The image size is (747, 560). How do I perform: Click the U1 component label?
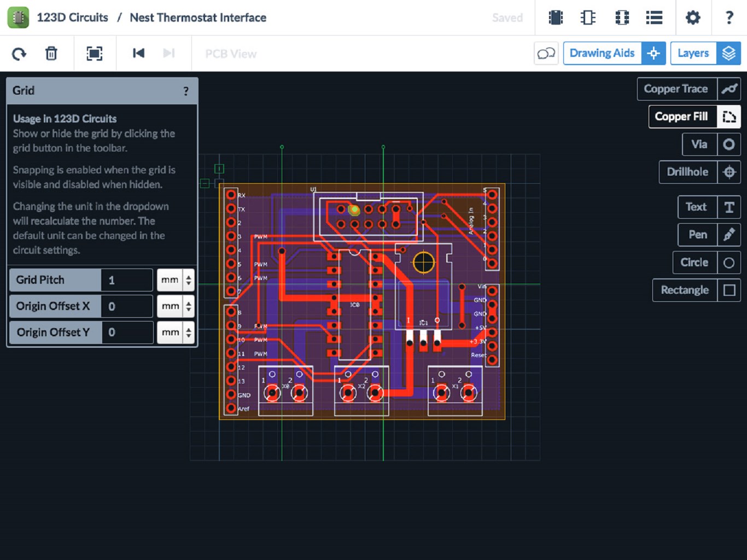(x=313, y=189)
